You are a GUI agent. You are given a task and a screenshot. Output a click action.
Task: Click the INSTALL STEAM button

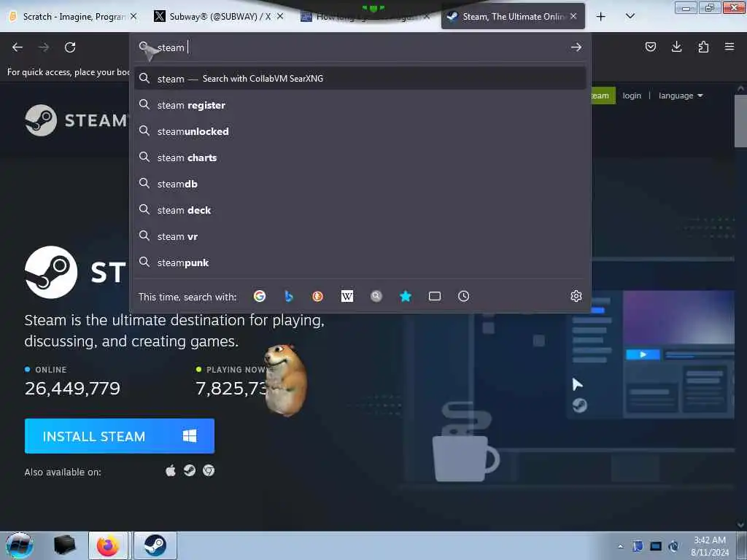[x=120, y=436]
